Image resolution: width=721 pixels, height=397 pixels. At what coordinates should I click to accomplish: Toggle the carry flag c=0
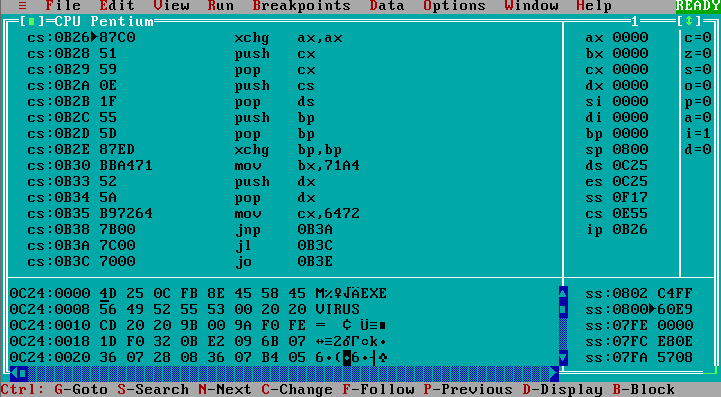(x=698, y=37)
